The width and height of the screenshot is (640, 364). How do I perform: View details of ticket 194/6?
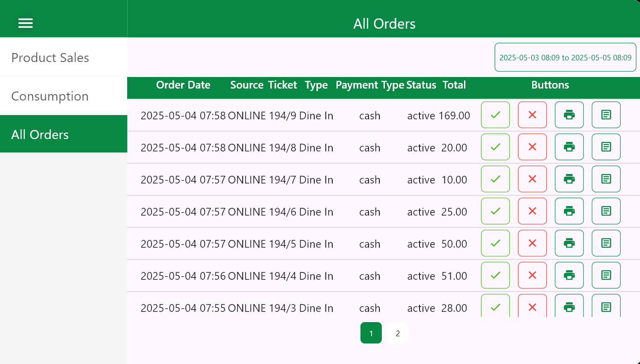(606, 211)
